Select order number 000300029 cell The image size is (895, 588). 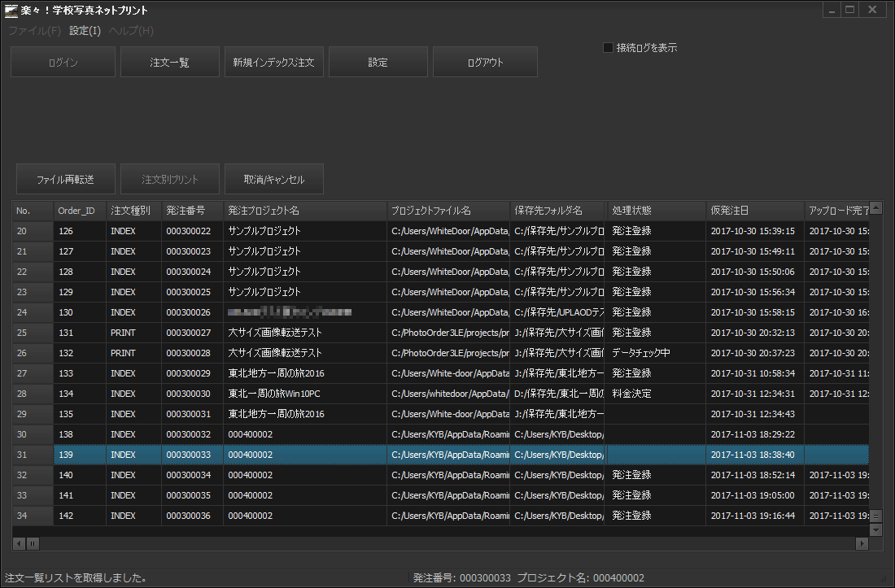(192, 373)
